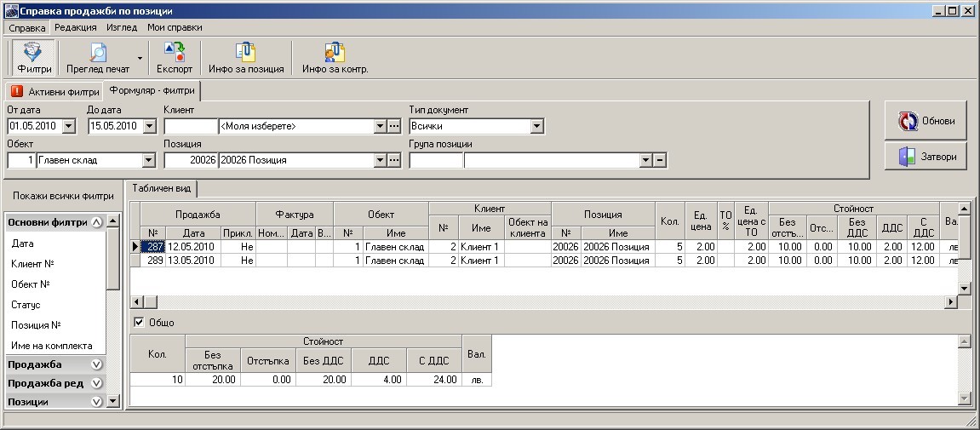980x430 pixels.
Task: Toggle the Общо checkbox
Action: point(140,323)
